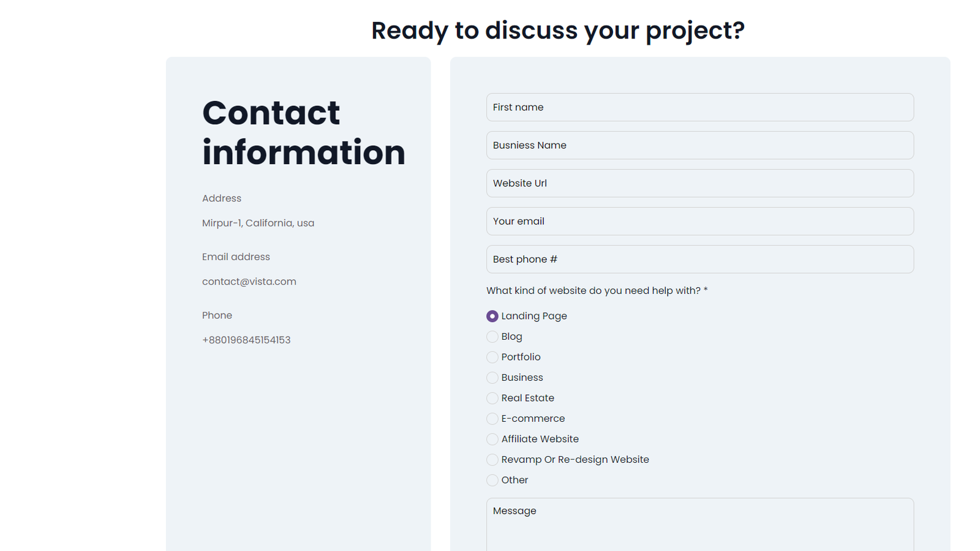The image size is (980, 551).
Task: Select Affiliate Website radio button
Action: [492, 439]
